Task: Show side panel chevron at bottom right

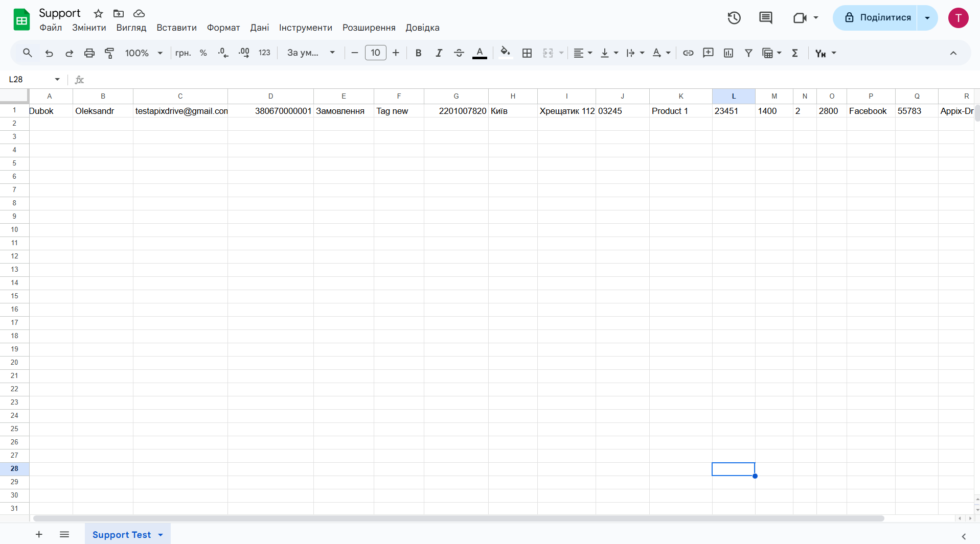Action: 964,536
